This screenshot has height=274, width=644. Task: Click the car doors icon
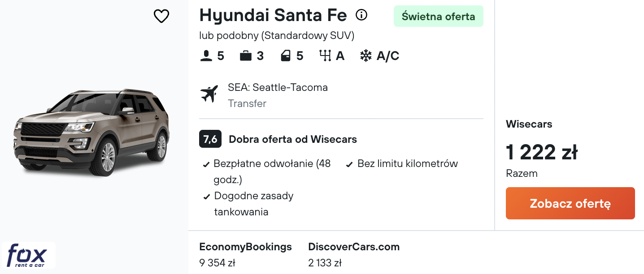click(285, 56)
